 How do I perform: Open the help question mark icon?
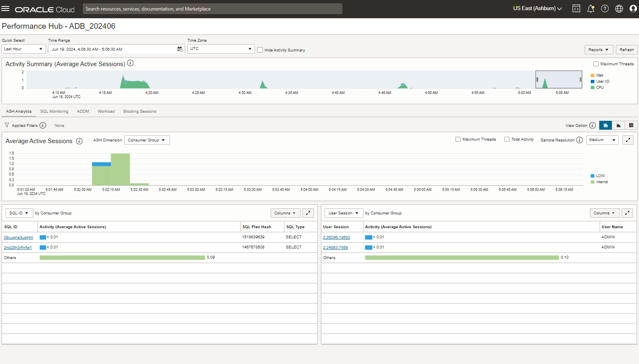tap(605, 9)
